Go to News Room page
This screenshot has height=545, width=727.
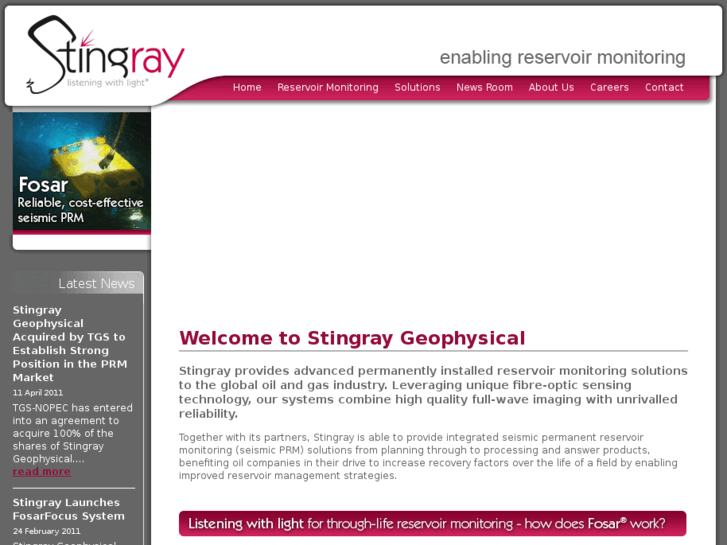click(x=485, y=87)
